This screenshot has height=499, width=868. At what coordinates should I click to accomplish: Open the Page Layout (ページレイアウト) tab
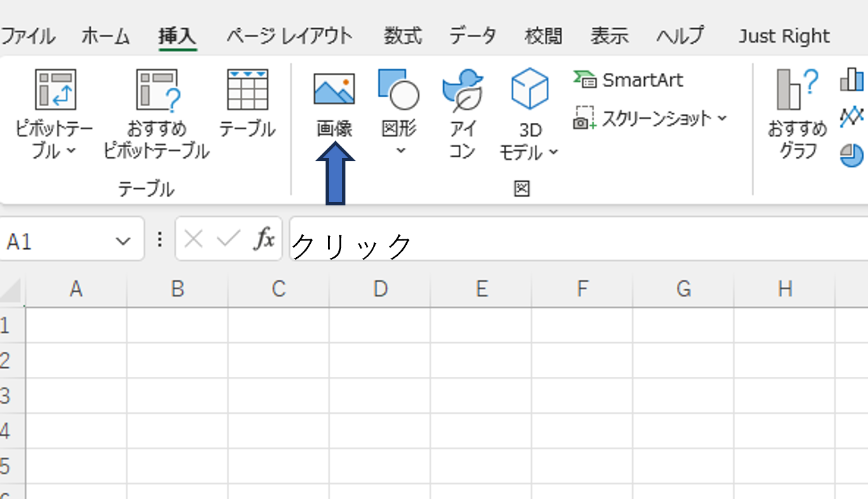tap(289, 35)
